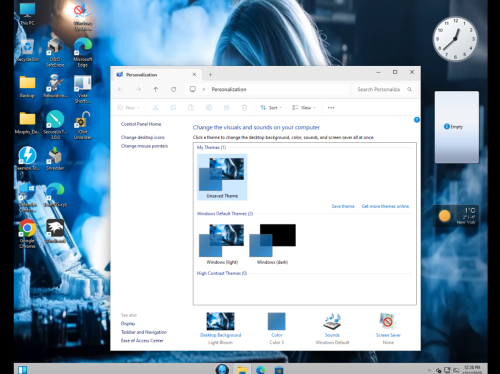Open the IObit Unlocker shortcut

tap(83, 125)
